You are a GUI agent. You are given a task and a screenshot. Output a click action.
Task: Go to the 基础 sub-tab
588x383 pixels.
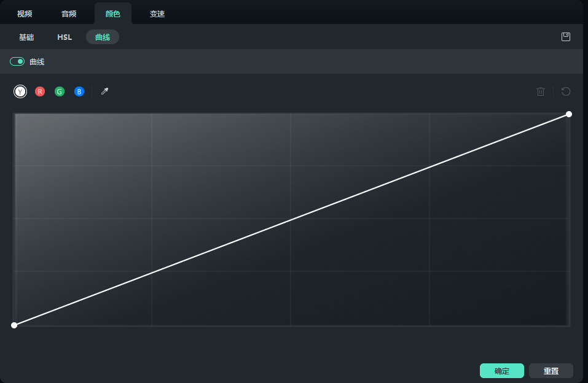pos(26,37)
